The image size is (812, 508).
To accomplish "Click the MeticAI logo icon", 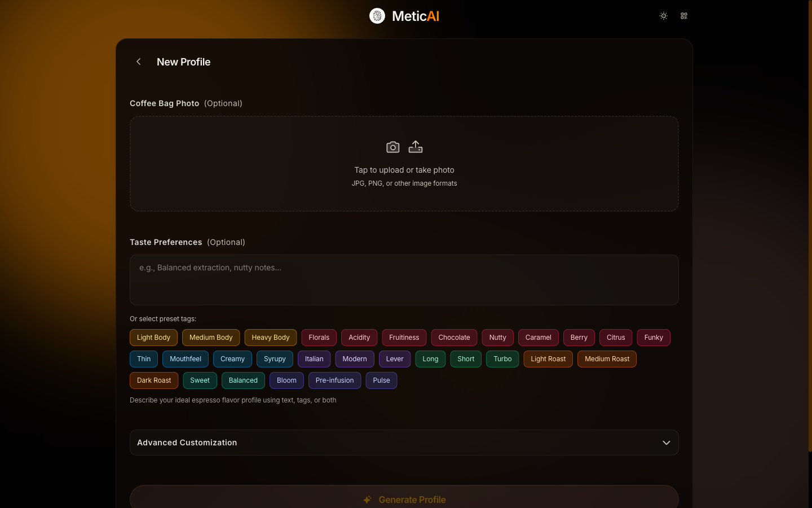I will point(377,16).
